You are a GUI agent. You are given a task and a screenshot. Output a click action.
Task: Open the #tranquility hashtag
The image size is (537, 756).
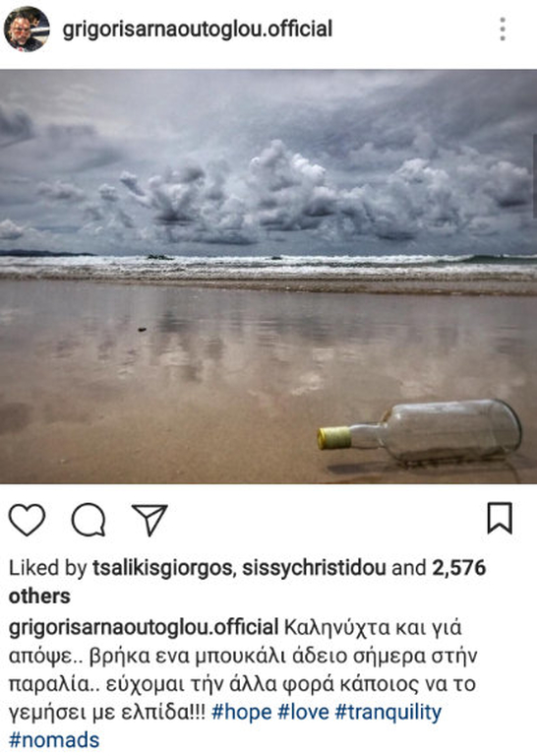388,712
